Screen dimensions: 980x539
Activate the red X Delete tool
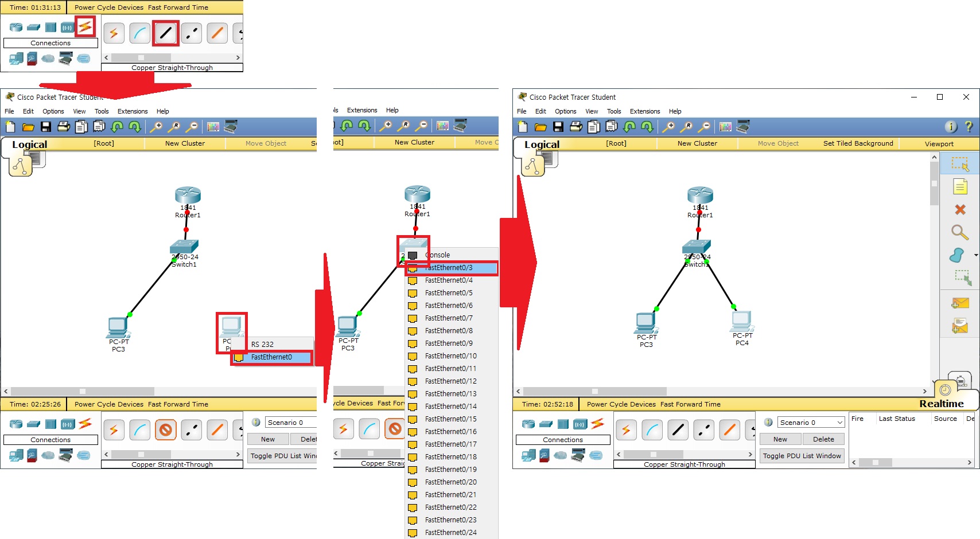tap(960, 209)
